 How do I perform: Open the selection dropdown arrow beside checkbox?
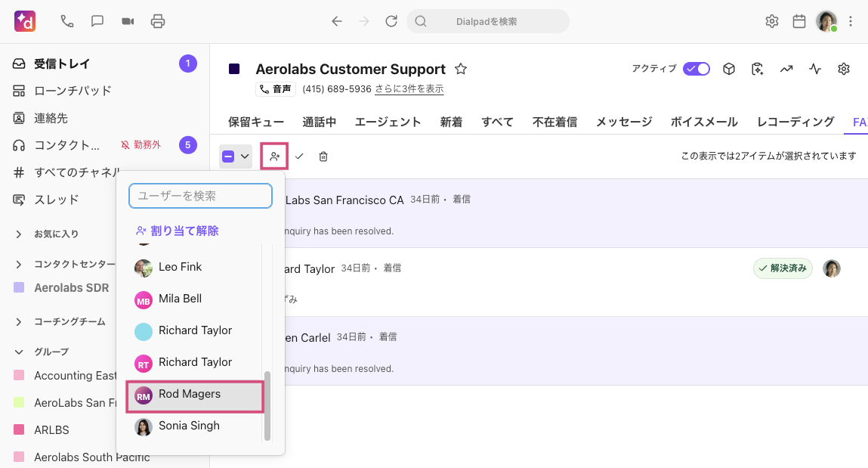coord(245,157)
